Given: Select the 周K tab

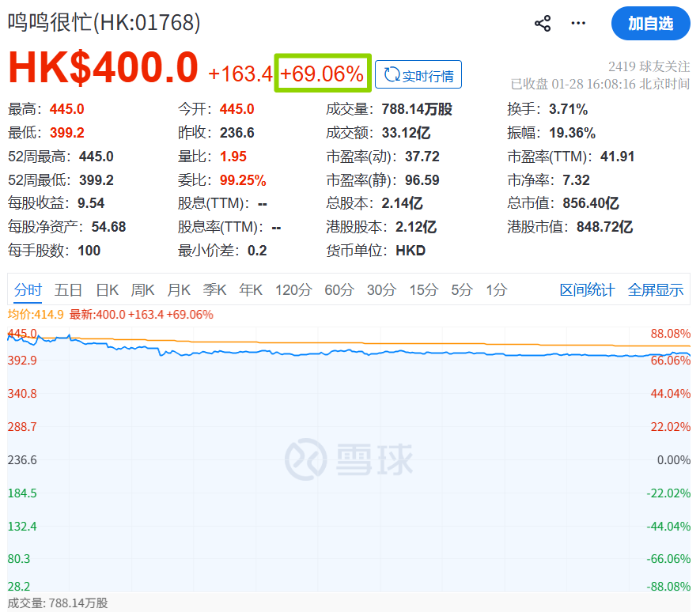Looking at the screenshot, I should coord(142,290).
